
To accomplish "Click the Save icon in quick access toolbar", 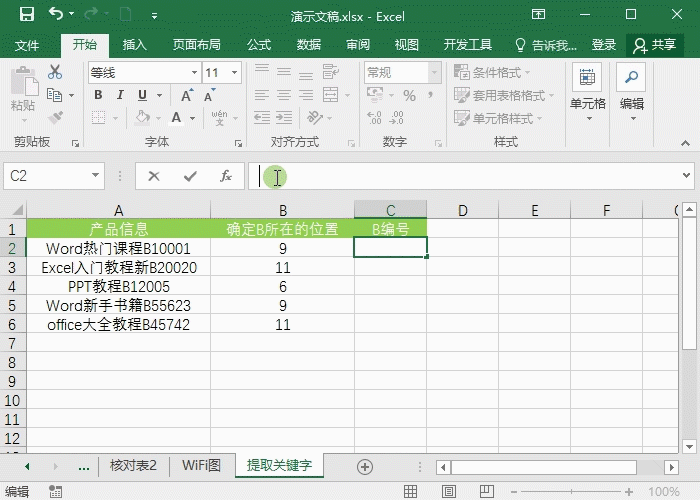I will coord(27,14).
